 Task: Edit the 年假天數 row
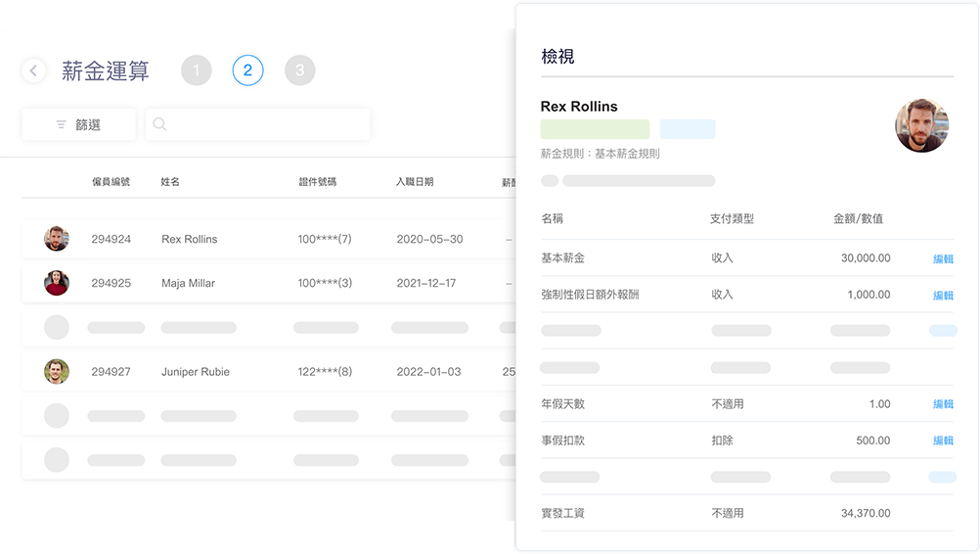coord(943,404)
